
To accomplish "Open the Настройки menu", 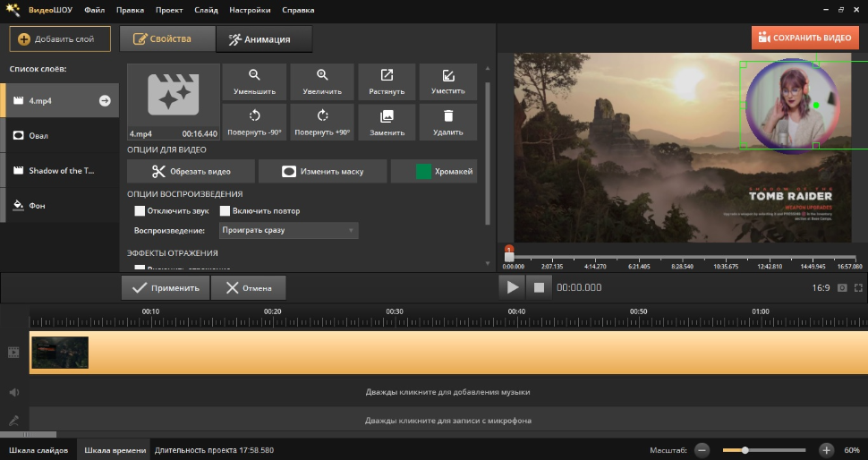I will point(251,10).
